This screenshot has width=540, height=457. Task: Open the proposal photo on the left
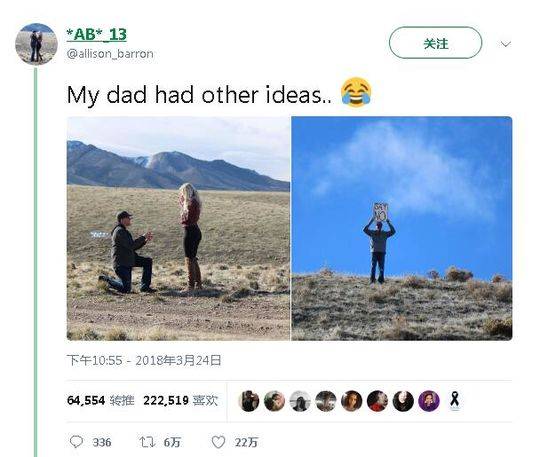pos(178,229)
